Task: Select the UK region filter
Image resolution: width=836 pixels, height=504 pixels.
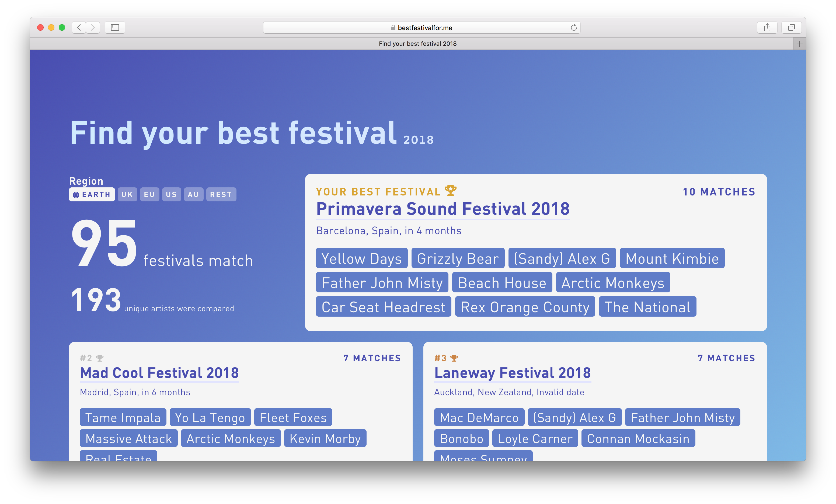Action: coord(127,194)
